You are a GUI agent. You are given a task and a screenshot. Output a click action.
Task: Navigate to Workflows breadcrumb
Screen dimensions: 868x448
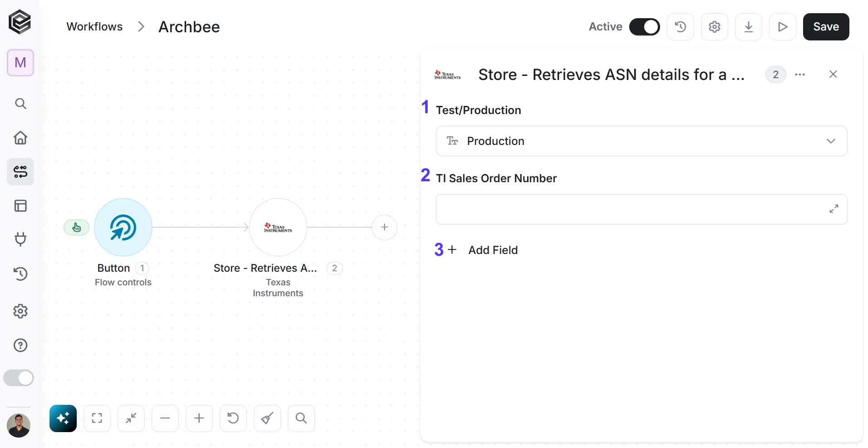click(94, 27)
